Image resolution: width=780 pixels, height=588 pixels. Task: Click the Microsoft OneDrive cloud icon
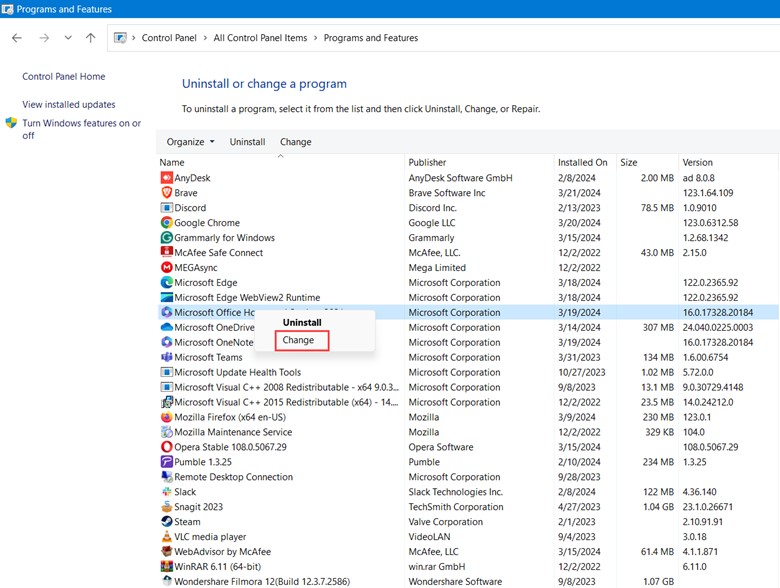point(167,327)
